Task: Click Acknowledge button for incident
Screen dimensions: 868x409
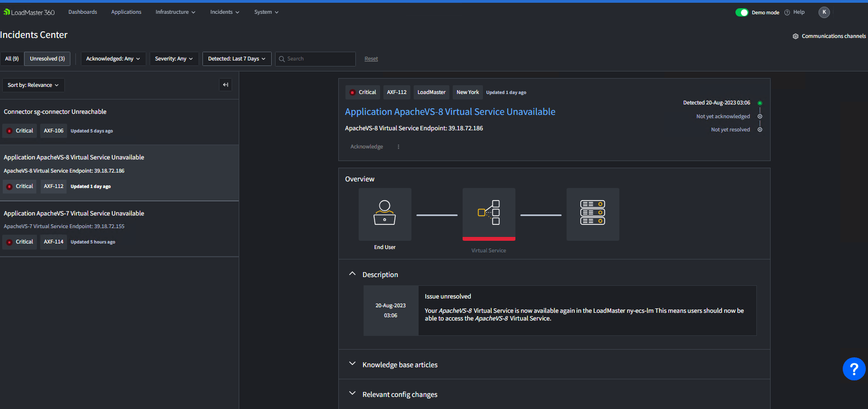Action: point(367,147)
